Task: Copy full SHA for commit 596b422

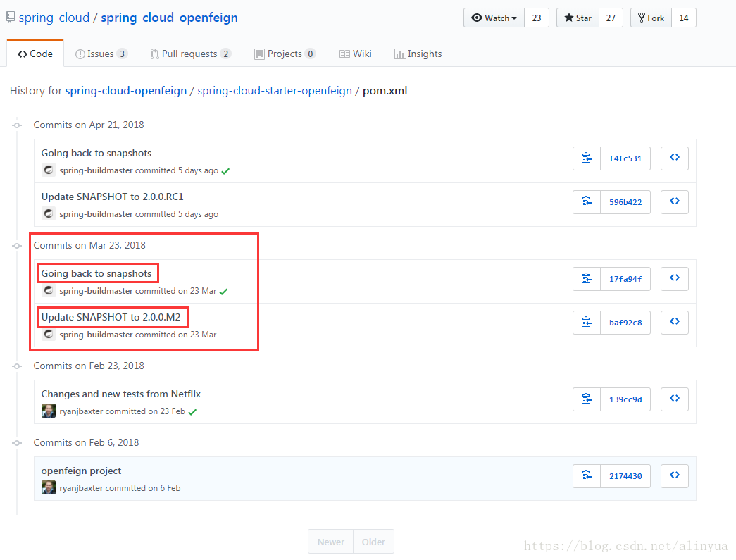Action: [586, 202]
